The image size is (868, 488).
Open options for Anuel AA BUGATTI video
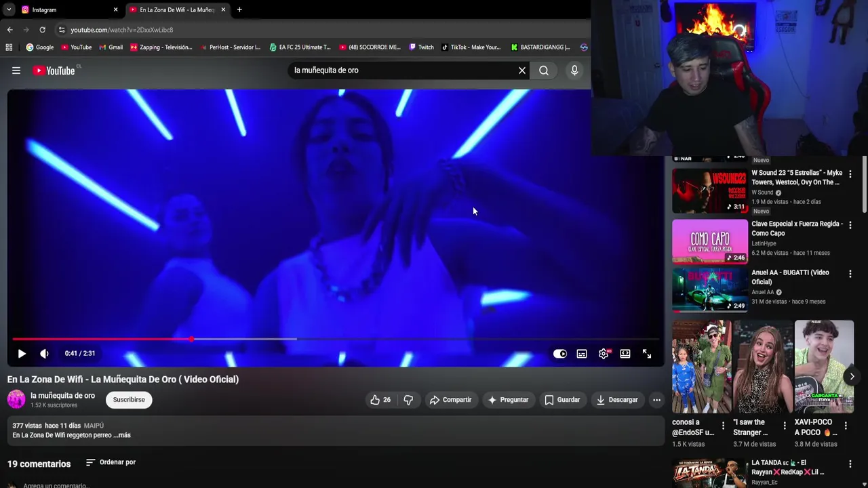click(850, 274)
